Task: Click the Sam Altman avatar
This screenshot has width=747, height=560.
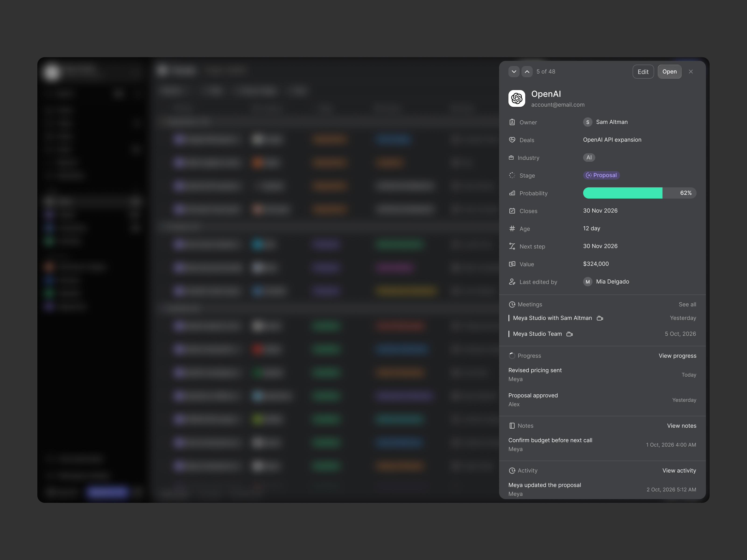Action: coord(588,122)
